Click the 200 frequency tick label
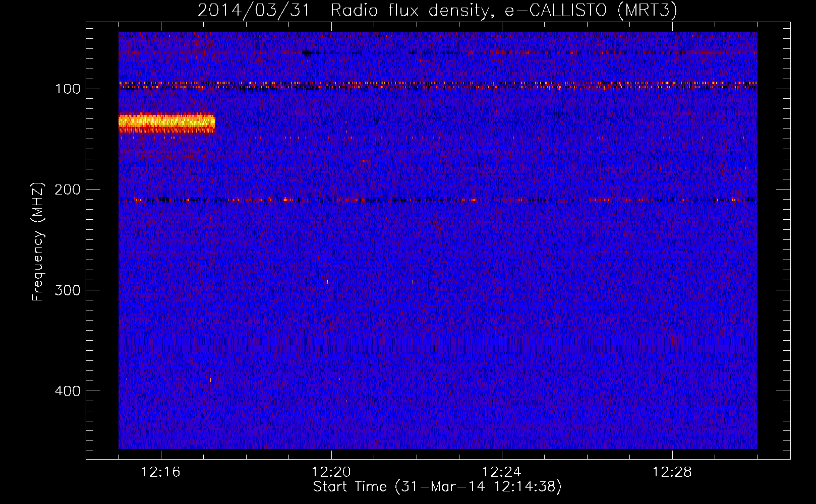Screen dimensions: 816x504 (68, 190)
